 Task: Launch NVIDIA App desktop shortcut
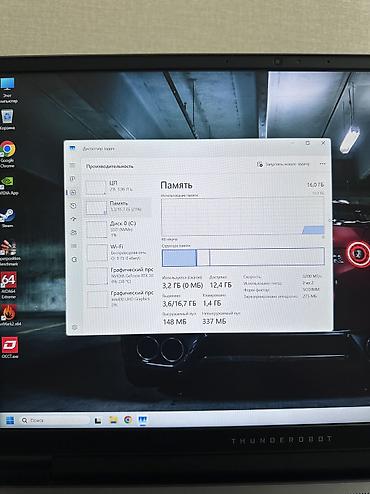[8, 186]
